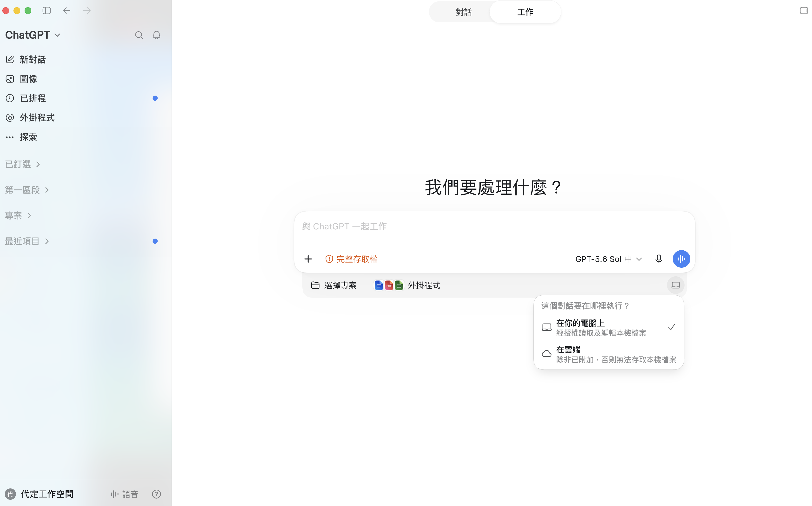Start voice mode with blue waveform button

click(x=681, y=259)
